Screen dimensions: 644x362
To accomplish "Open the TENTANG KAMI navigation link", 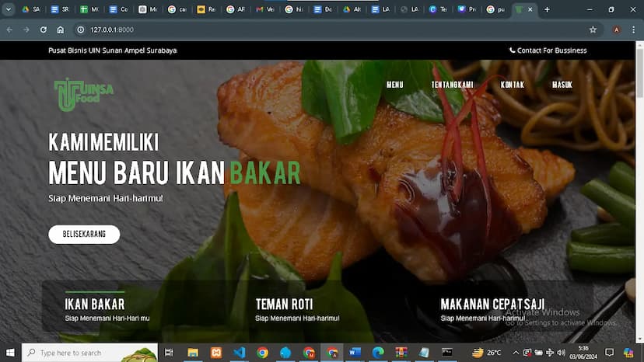I will (452, 85).
